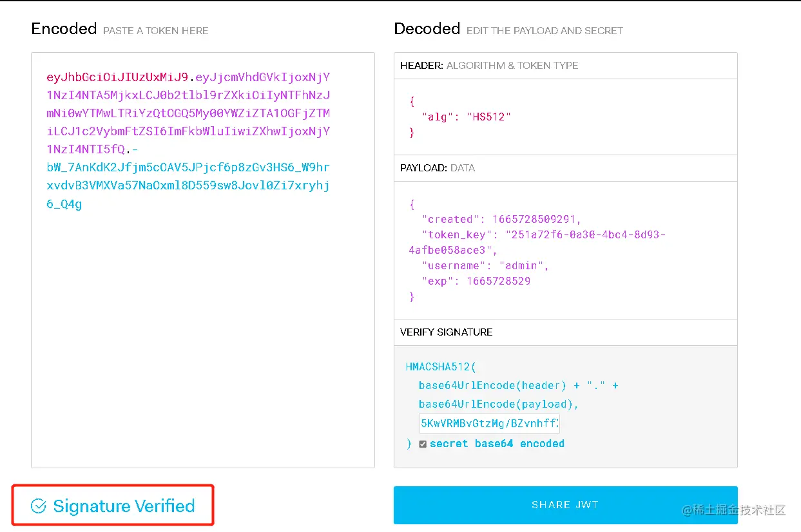Viewport: 801px width, 532px height.
Task: Place cursor on the "created" payload value
Action: [x=537, y=219]
